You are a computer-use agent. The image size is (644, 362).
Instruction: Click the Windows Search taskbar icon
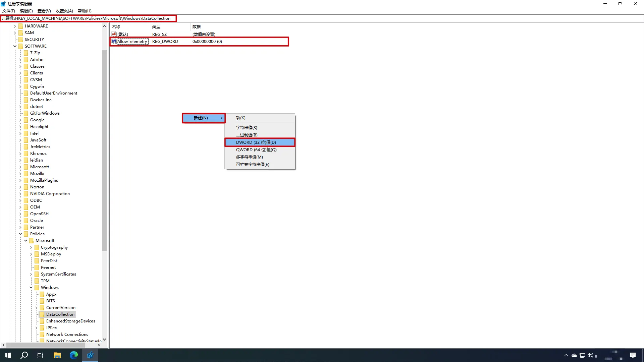coord(24,355)
